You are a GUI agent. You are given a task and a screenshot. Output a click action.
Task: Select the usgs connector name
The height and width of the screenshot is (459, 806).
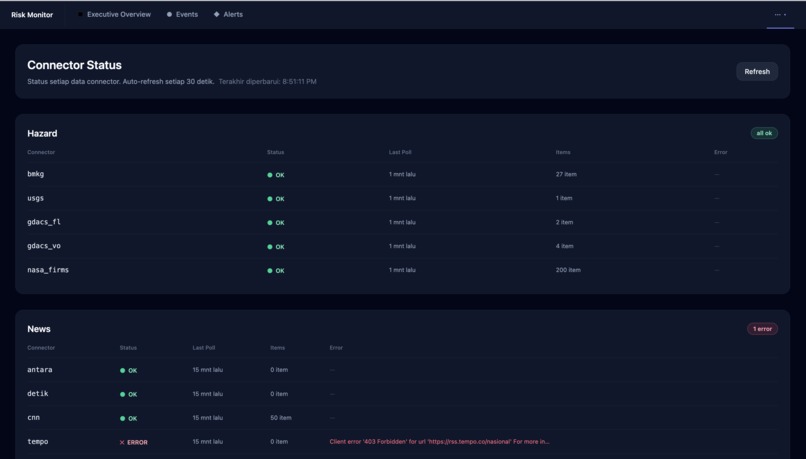click(x=35, y=198)
